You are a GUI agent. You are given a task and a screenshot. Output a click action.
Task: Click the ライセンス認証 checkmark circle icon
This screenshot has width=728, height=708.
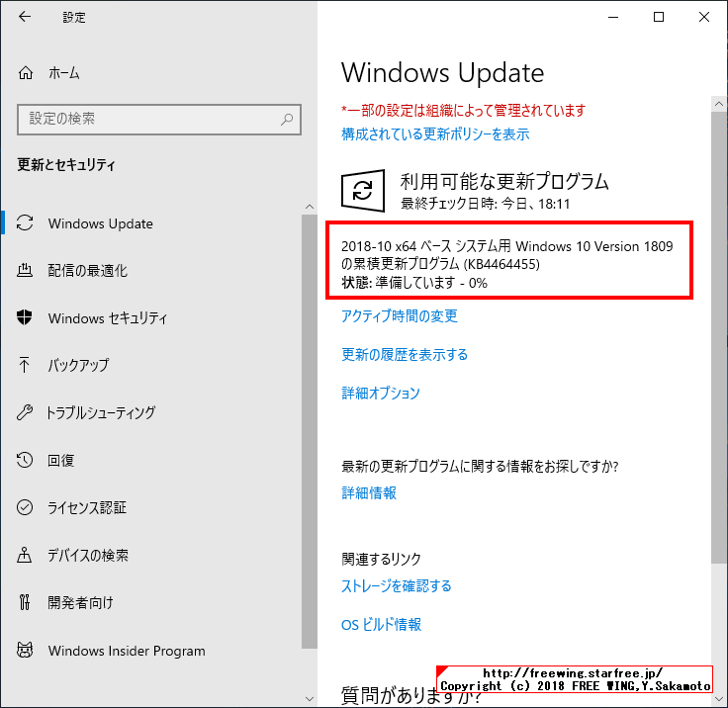25,507
